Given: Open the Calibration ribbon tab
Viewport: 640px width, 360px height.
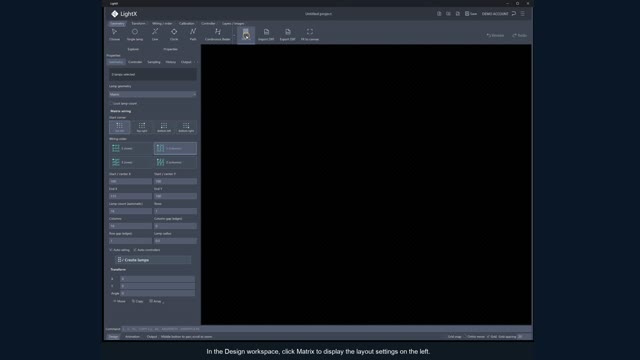Looking at the screenshot, I should click(x=187, y=24).
